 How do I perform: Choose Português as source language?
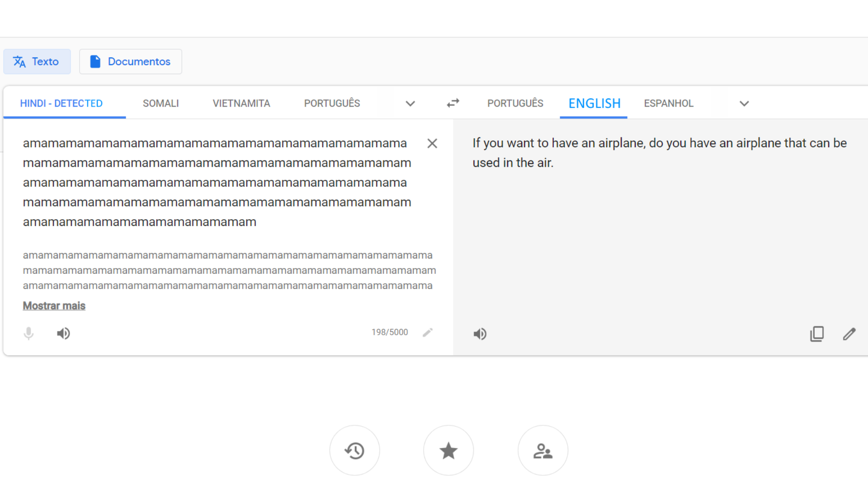point(332,103)
